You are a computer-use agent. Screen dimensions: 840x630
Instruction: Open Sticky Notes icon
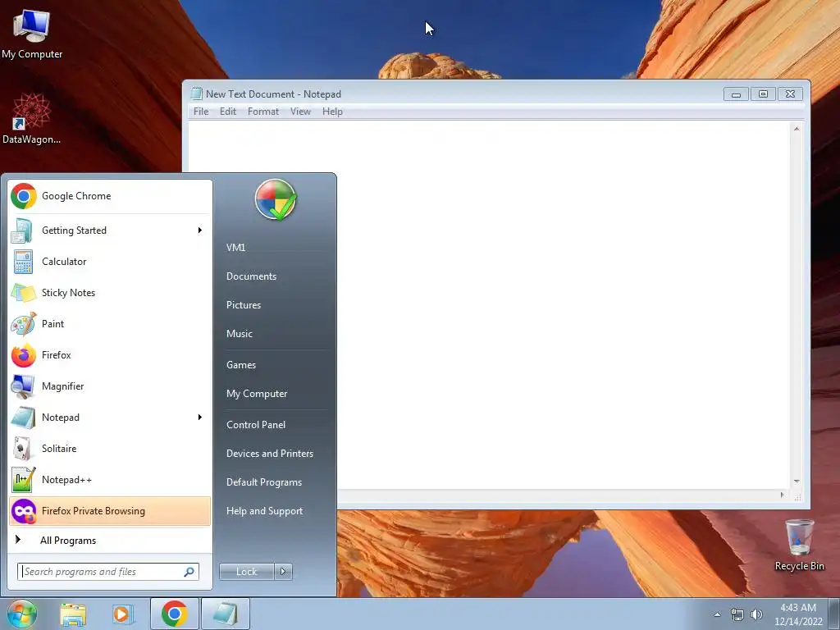click(x=23, y=293)
